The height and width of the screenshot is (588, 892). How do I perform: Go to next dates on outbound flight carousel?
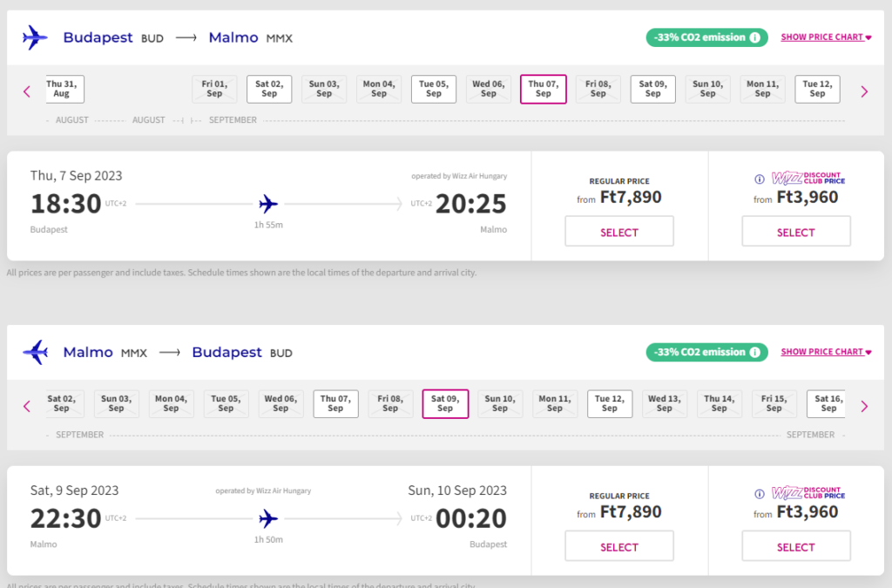tap(864, 91)
